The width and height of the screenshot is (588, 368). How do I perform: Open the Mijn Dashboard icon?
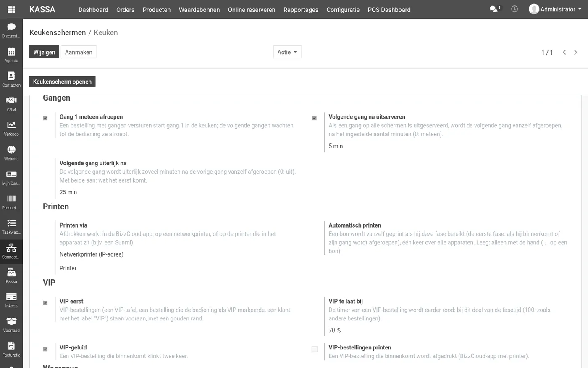pyautogui.click(x=11, y=177)
